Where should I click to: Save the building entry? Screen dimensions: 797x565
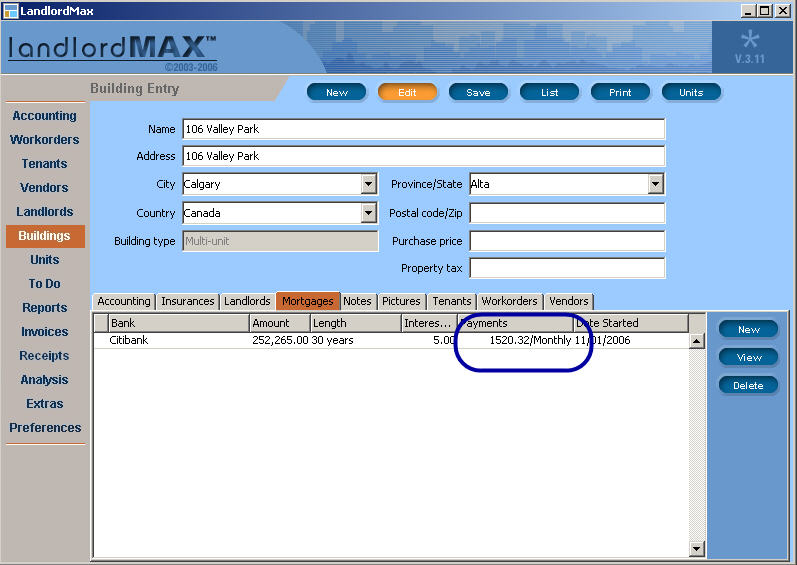pos(478,92)
